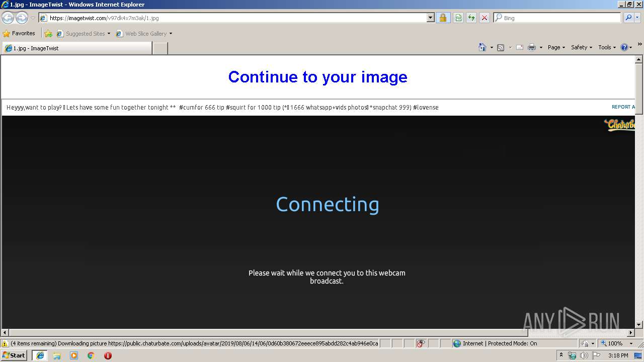
Task: Click the REPORT link
Action: tap(623, 107)
